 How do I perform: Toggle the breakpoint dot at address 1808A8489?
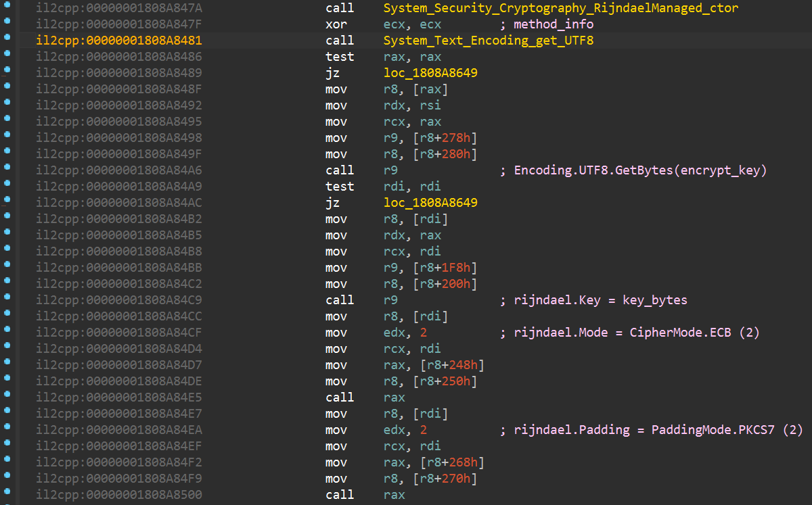coord(7,69)
